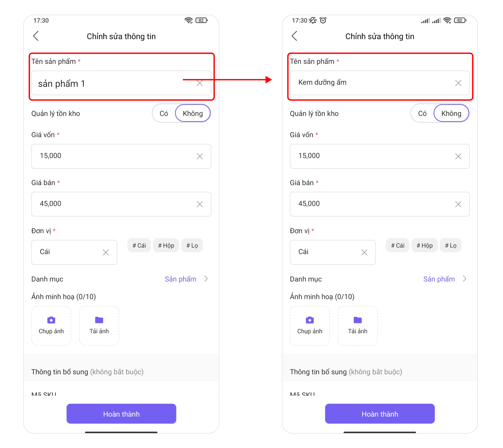Select 'Không' for Quản lý tồn kho on right screen
The image size is (503, 448).
click(x=451, y=113)
